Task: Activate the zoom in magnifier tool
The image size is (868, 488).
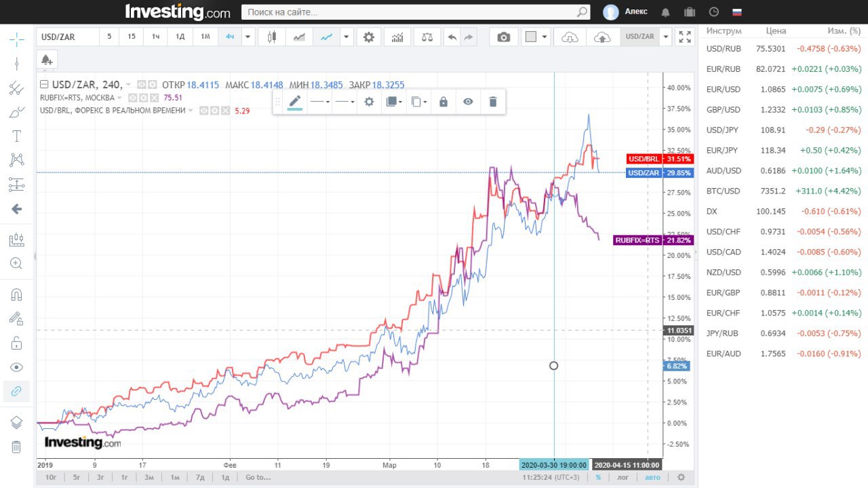Action: tap(16, 263)
